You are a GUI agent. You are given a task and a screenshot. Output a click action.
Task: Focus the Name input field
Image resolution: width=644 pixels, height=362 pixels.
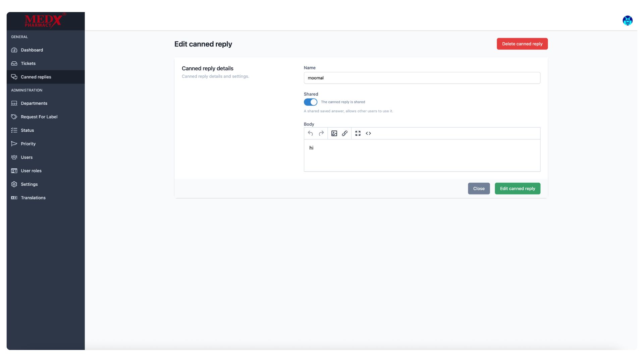[422, 78]
